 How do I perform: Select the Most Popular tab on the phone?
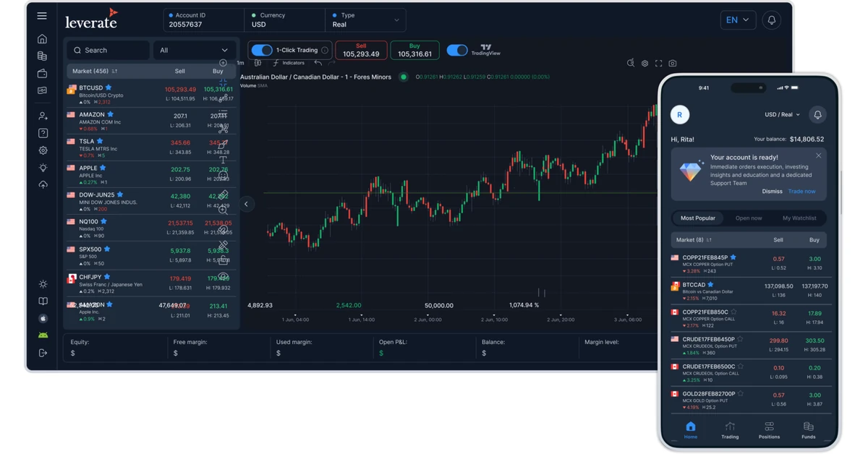[x=698, y=218]
